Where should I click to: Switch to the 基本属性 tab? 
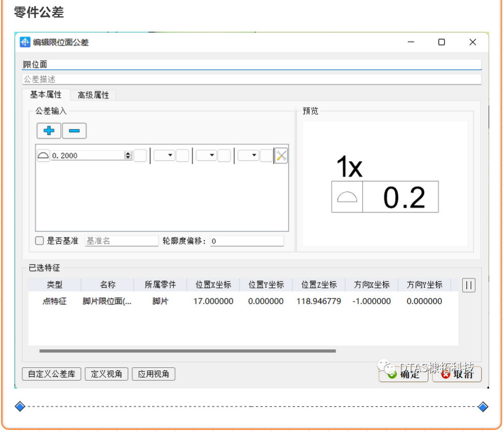(46, 95)
